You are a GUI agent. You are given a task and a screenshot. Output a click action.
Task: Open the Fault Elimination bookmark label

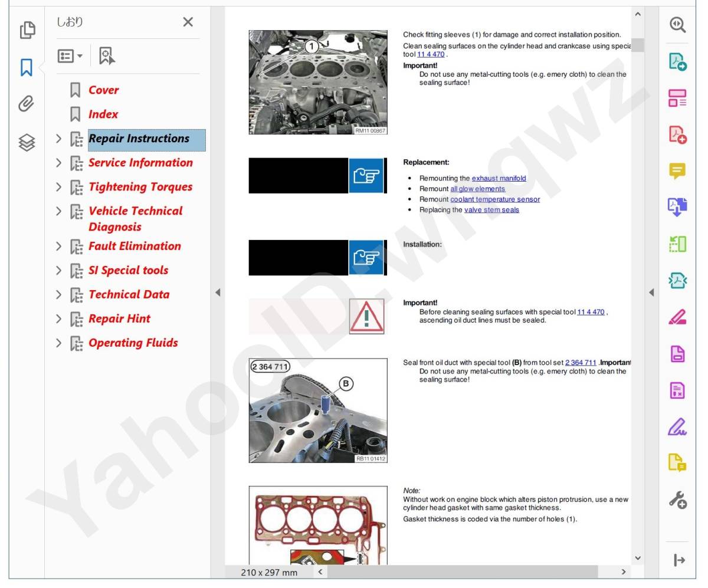pyautogui.click(x=135, y=246)
